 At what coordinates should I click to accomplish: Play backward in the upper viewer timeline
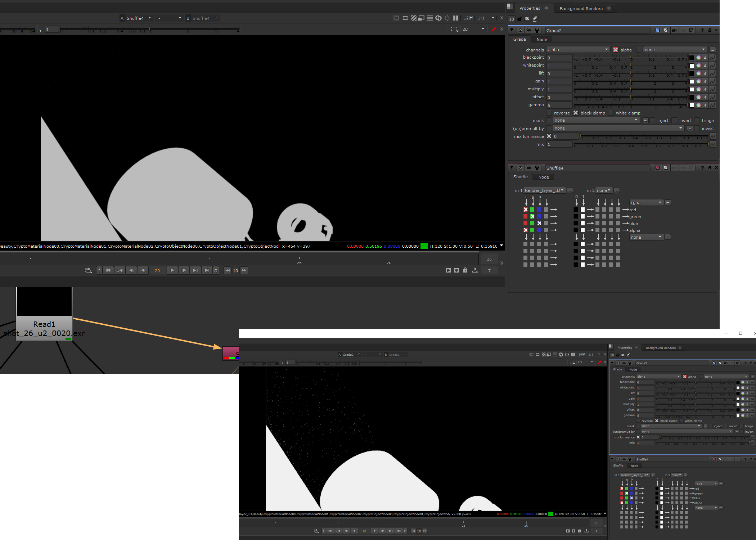[143, 270]
